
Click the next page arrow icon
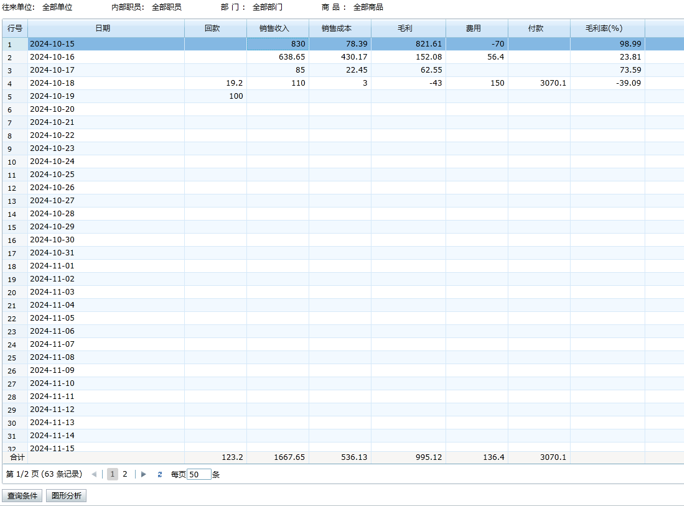(144, 475)
